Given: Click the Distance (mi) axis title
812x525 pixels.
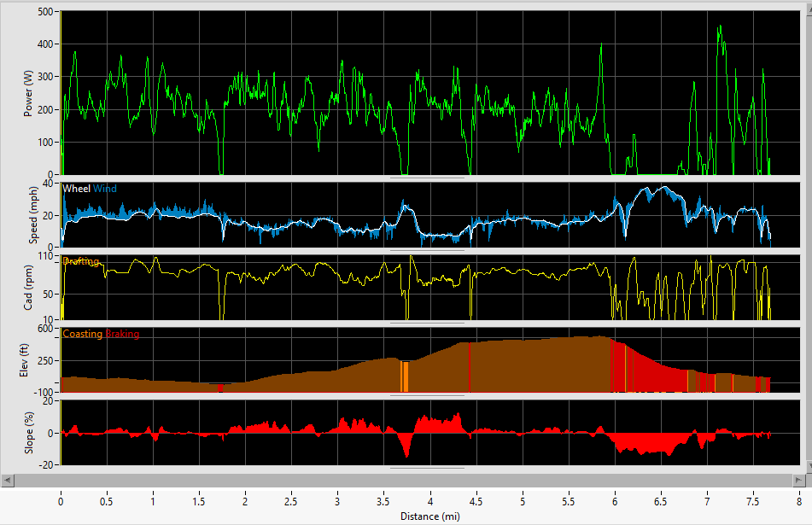Looking at the screenshot, I should pos(429,516).
